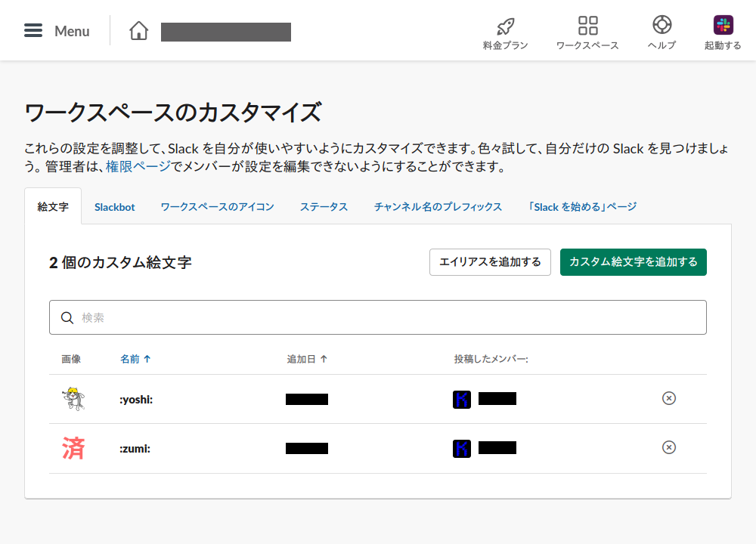Click the home icon in header
The width and height of the screenshot is (756, 544).
click(x=138, y=30)
